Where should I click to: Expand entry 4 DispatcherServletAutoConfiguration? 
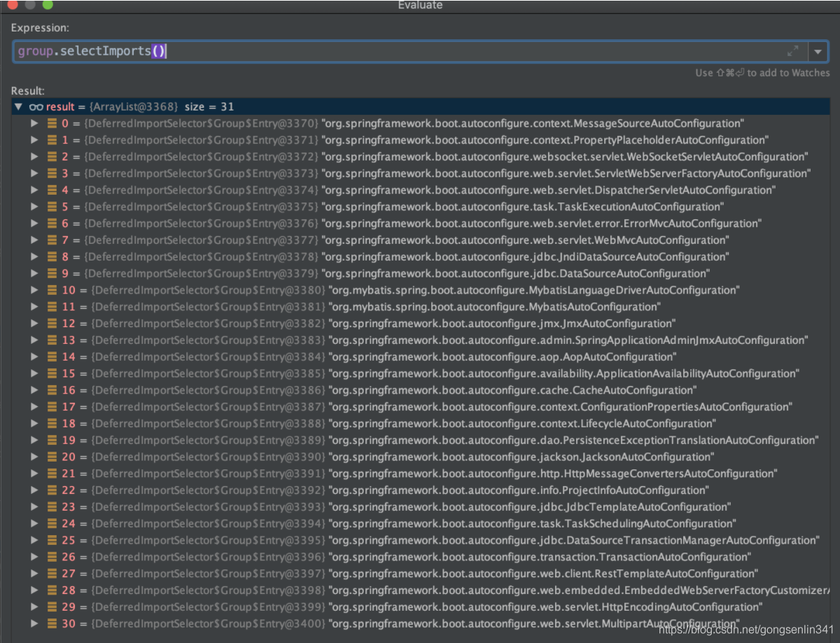pyautogui.click(x=34, y=191)
